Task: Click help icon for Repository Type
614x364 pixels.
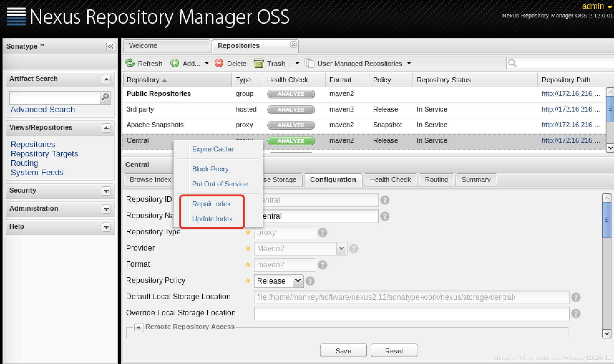Action: tap(323, 232)
